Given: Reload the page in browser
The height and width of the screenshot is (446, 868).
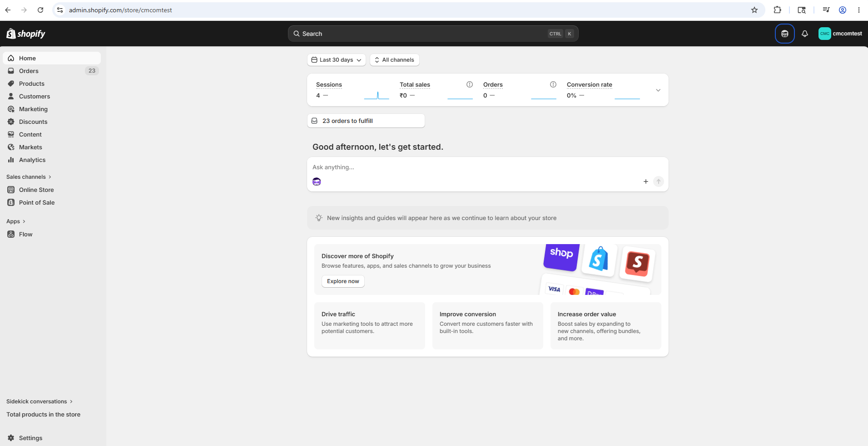Looking at the screenshot, I should pos(40,10).
